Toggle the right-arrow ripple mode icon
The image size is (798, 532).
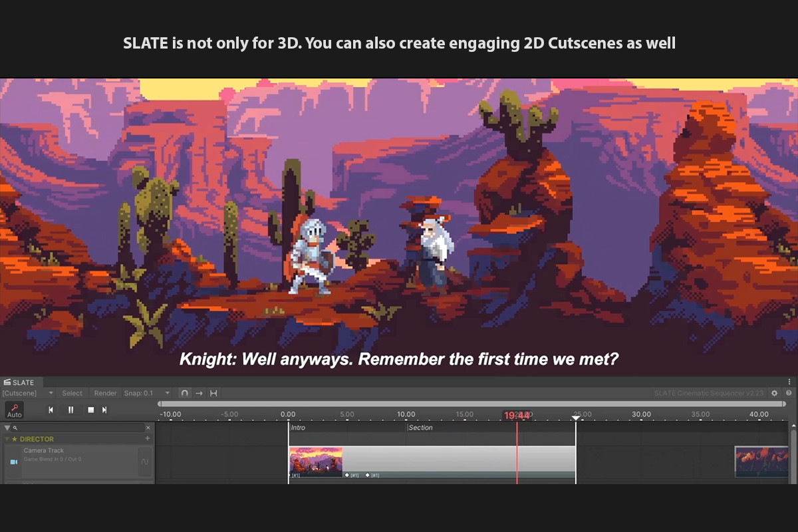coord(199,393)
